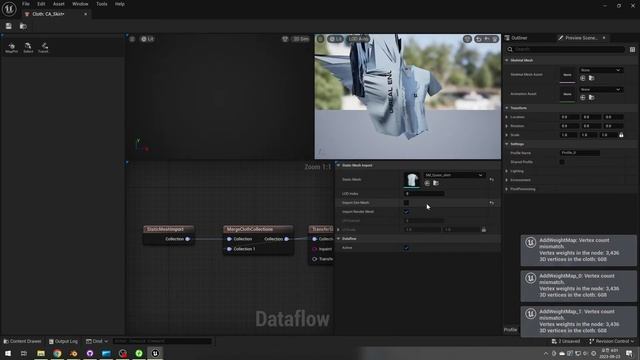Collapse the Settings section
Image resolution: width=640 pixels, height=360 pixels.
(507, 144)
